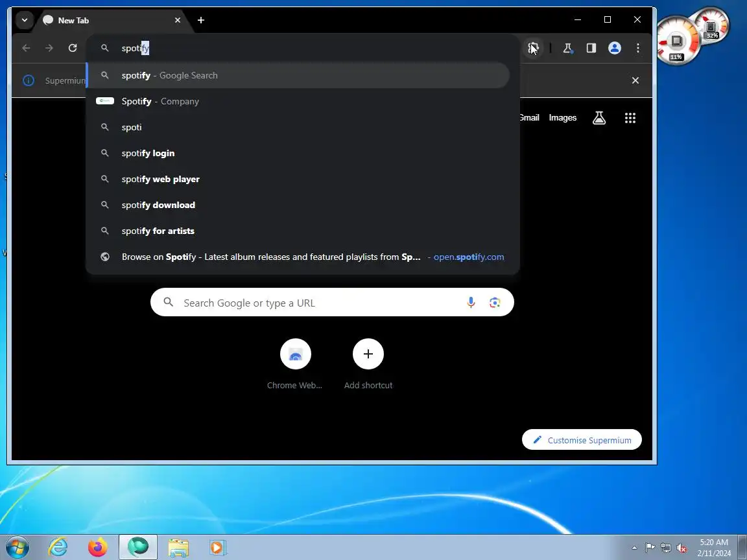This screenshot has height=560, width=747.
Task: Launch Firefox from taskbar
Action: point(98,547)
